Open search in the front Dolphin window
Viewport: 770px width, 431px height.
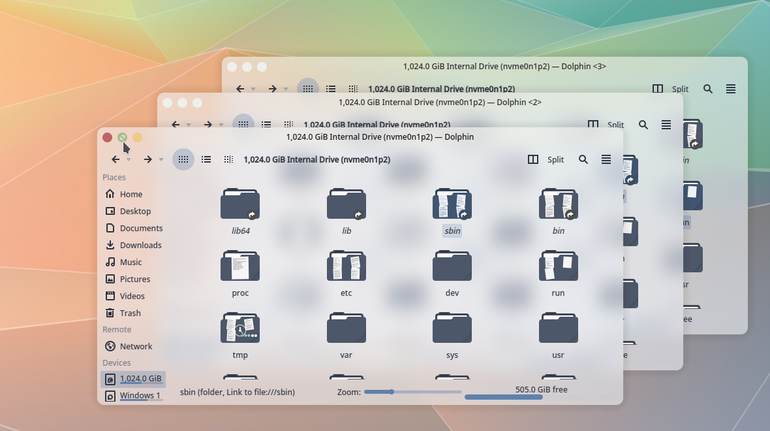583,160
